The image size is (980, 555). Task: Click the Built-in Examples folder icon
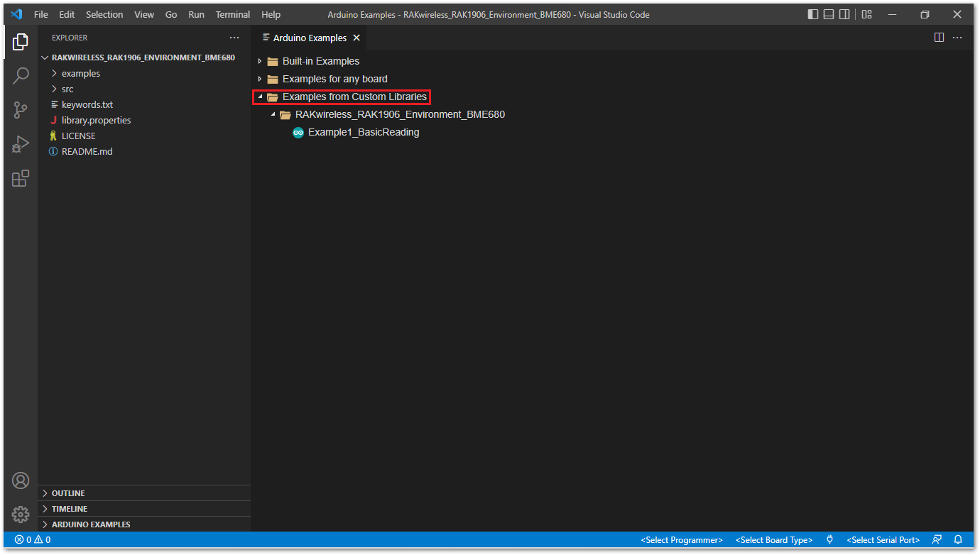tap(272, 61)
